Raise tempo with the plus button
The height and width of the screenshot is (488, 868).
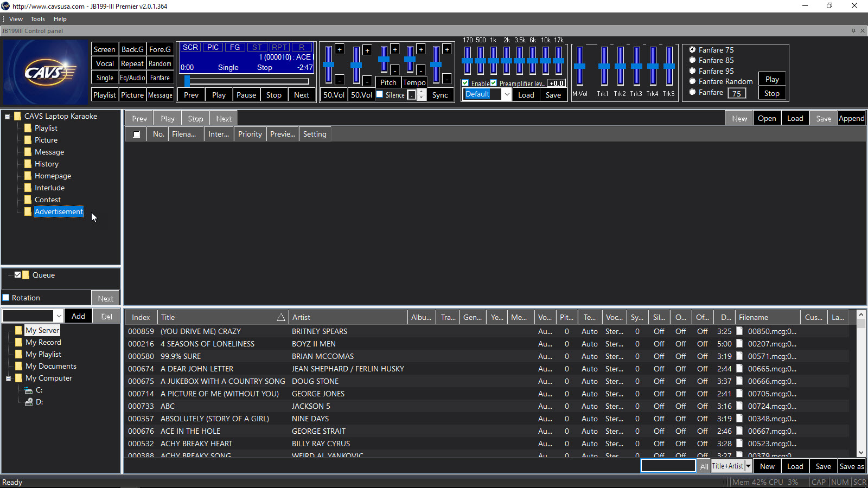click(421, 49)
